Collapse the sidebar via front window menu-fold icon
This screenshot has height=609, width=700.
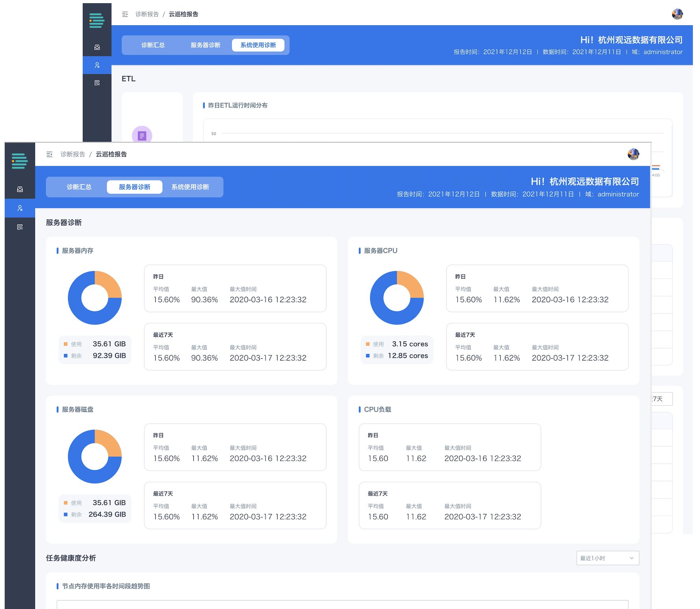[x=50, y=154]
